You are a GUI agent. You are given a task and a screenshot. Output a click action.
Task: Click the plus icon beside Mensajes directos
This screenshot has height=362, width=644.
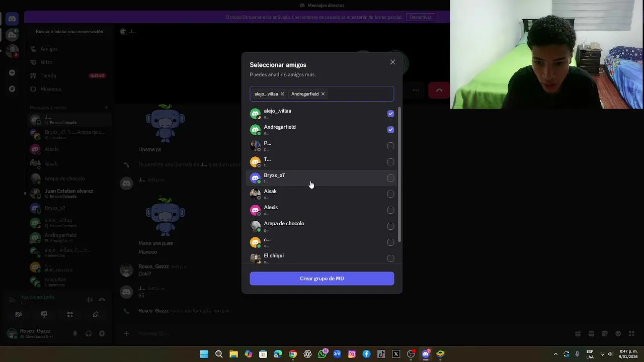106,108
